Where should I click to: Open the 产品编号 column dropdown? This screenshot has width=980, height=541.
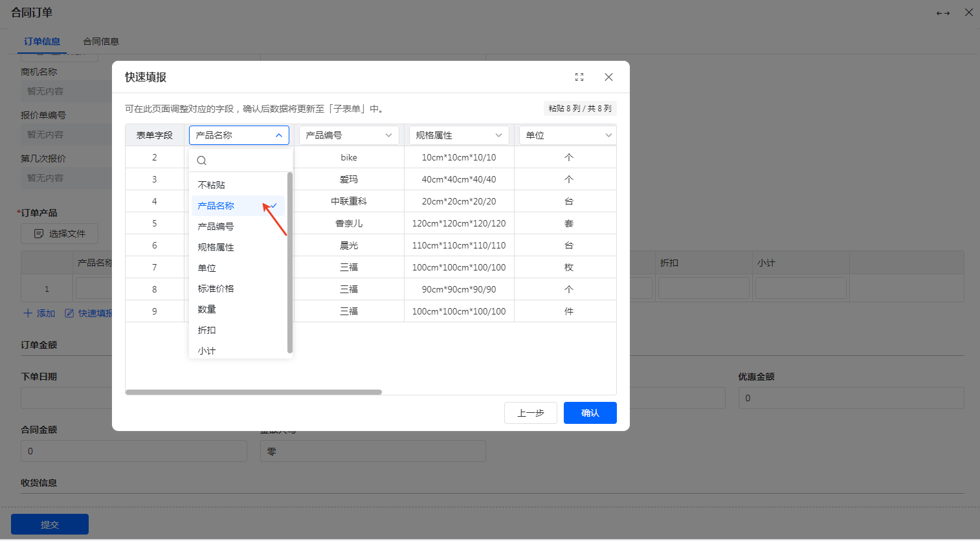[349, 135]
